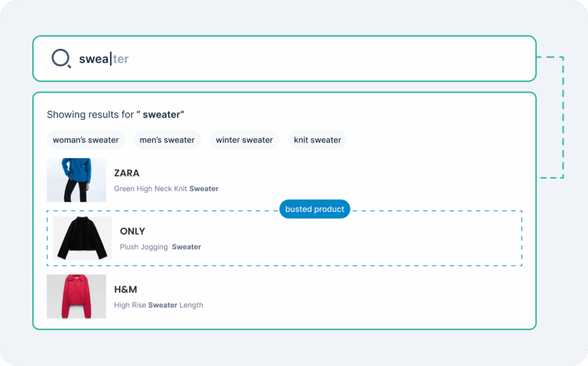The width and height of the screenshot is (588, 366).
Task: Click the ONLY brand name
Action: point(133,231)
